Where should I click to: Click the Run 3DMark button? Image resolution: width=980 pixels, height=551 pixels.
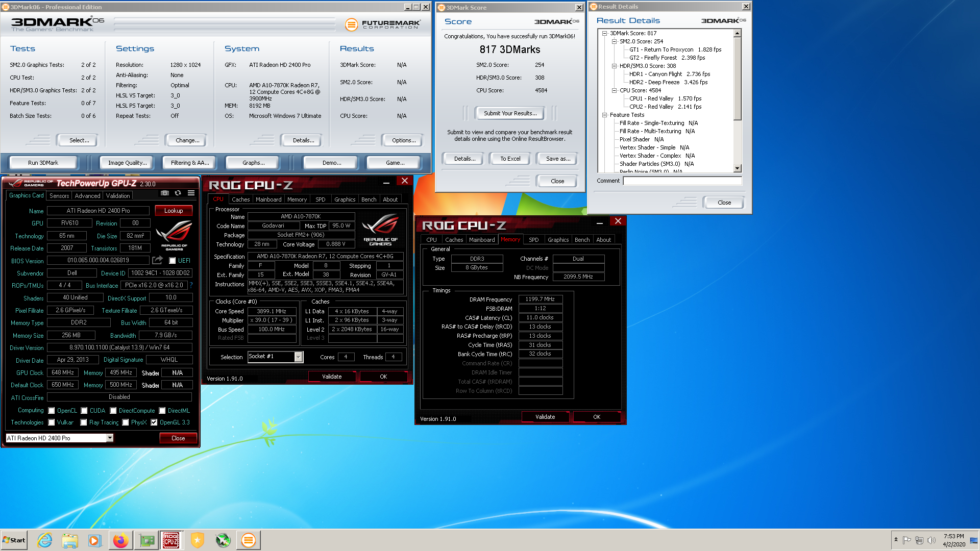43,163
